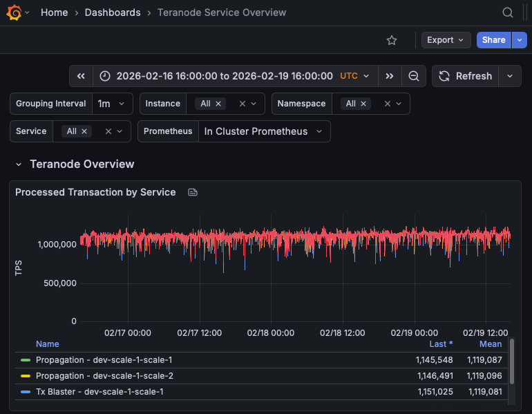The image size is (532, 414).
Task: Sort legend by Mean column
Action: [491, 344]
